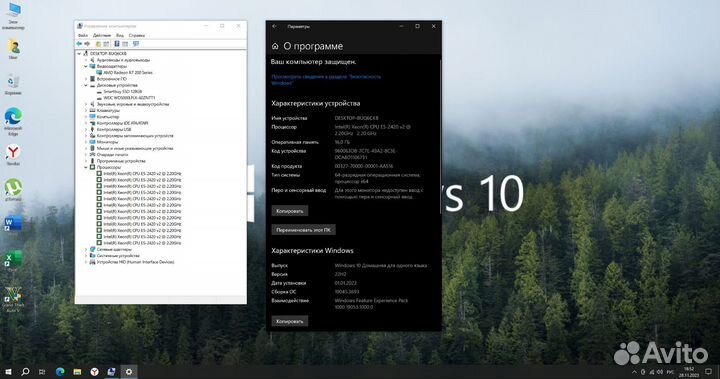
Task: Click the Settings window vertical scrollbar
Action: click(440, 136)
